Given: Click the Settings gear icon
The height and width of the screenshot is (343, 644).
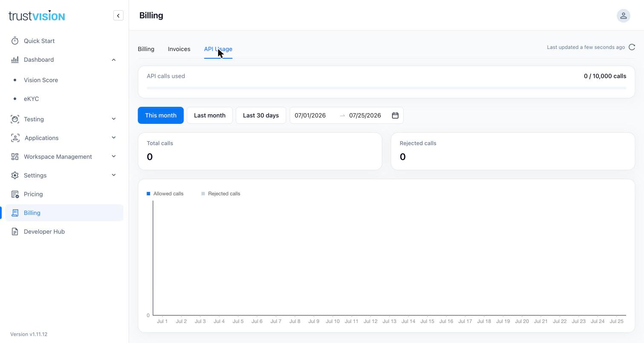Looking at the screenshot, I should point(15,175).
